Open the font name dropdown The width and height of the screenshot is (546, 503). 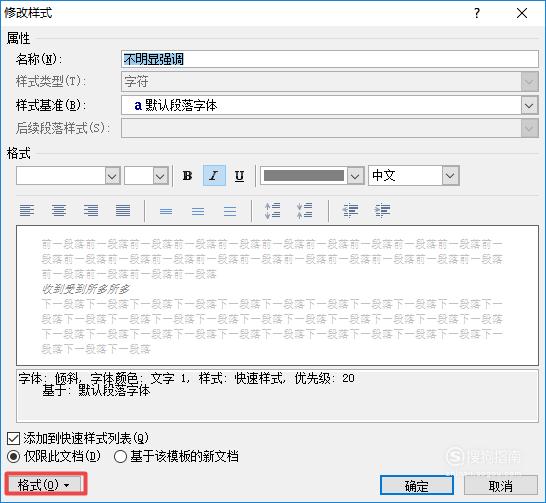tap(112, 176)
